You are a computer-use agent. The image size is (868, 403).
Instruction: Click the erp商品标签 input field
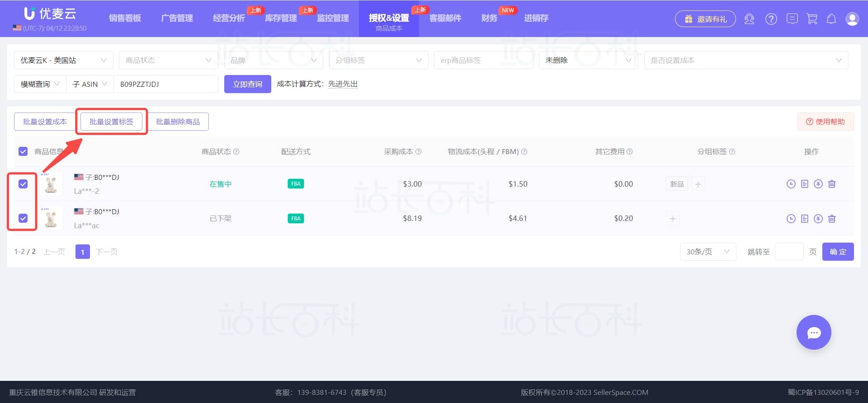pyautogui.click(x=483, y=60)
